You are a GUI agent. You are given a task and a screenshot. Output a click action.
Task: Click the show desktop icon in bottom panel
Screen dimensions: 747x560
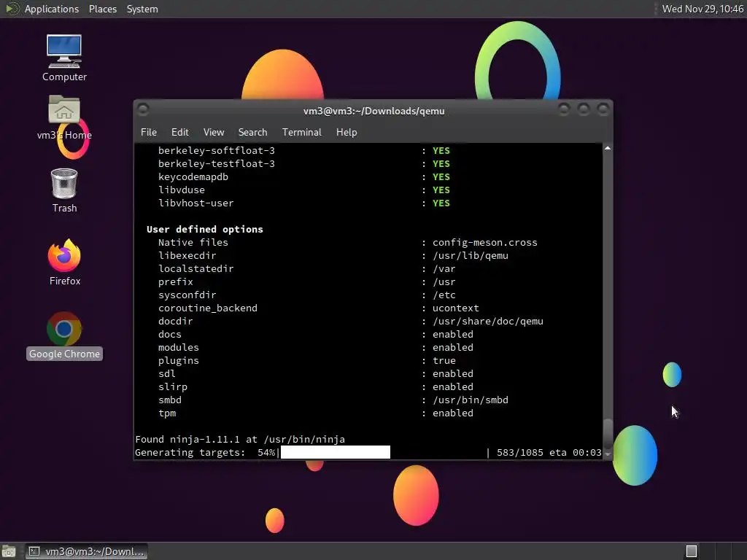click(9, 551)
